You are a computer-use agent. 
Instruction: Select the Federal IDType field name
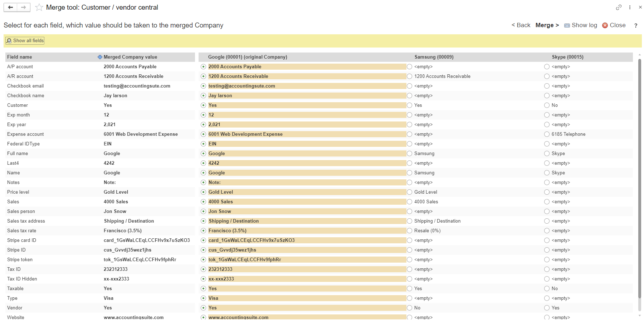(23, 144)
